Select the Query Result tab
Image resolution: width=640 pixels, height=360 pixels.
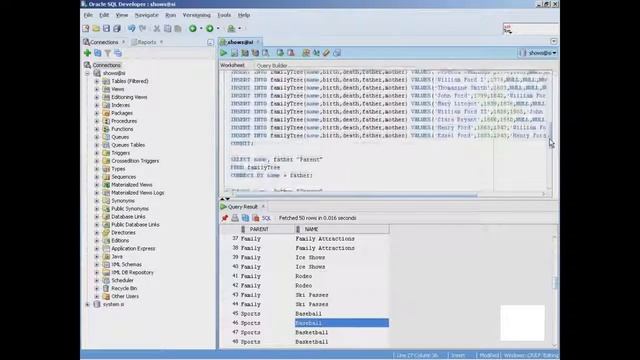coord(242,207)
